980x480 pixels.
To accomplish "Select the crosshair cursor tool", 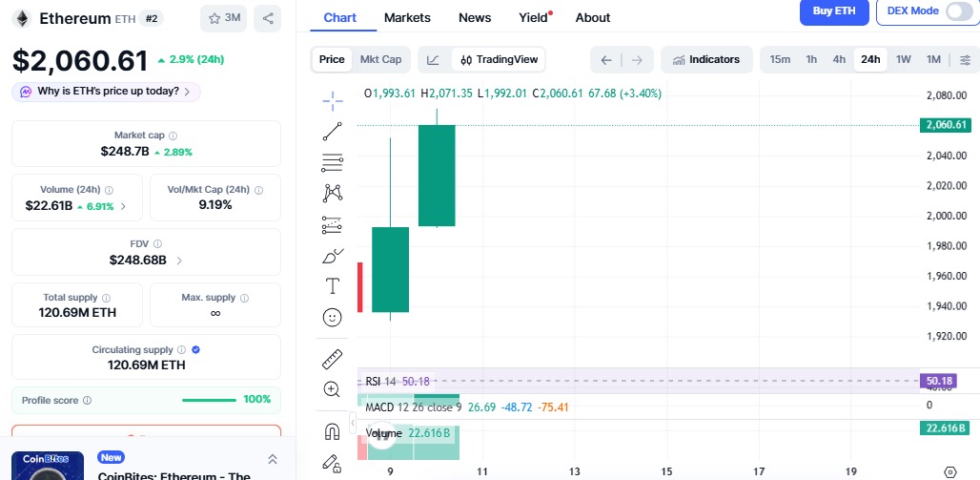I will click(333, 100).
